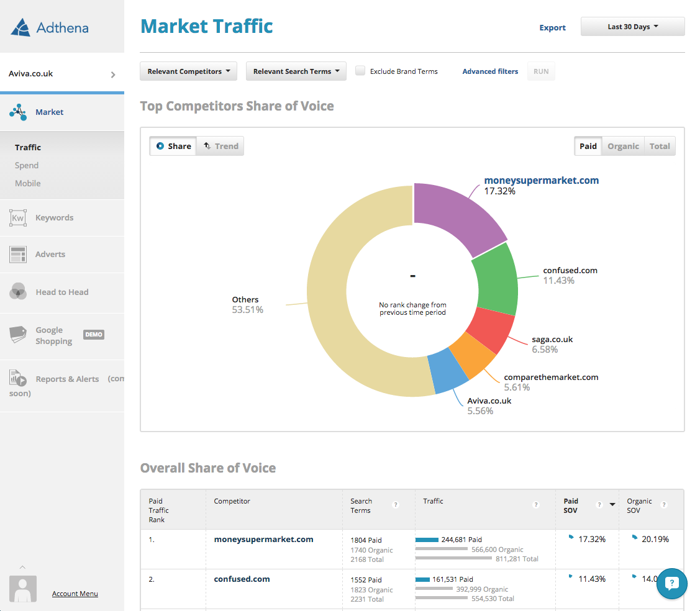Open moneysupermarket.com in competitor table

pos(263,539)
